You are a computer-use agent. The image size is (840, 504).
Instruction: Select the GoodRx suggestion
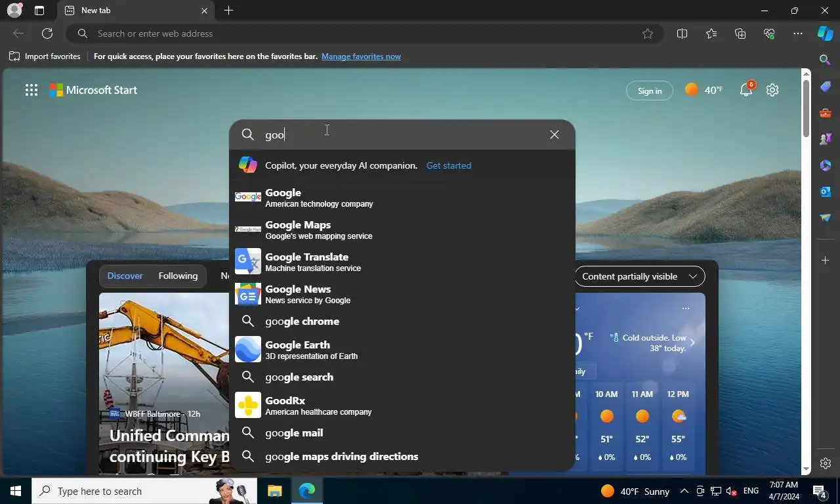402,406
